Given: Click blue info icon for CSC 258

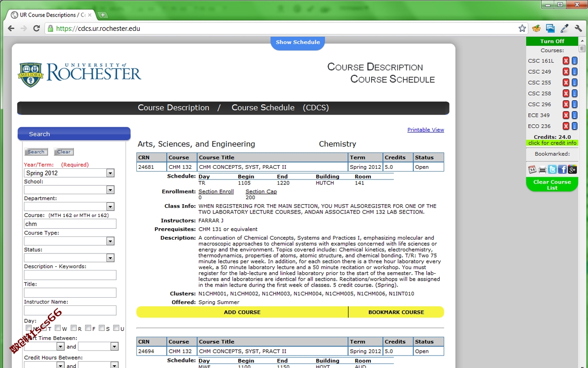Looking at the screenshot, I should [574, 93].
